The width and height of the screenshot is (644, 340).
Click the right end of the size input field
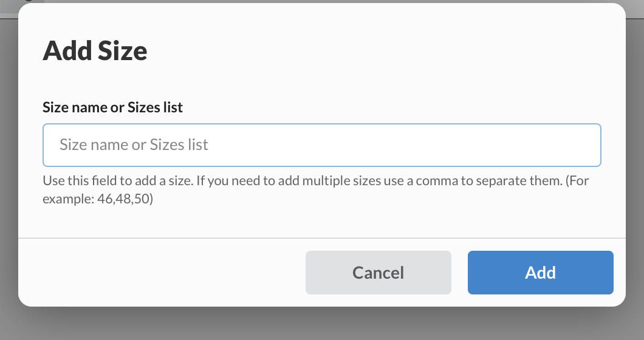coord(583,145)
